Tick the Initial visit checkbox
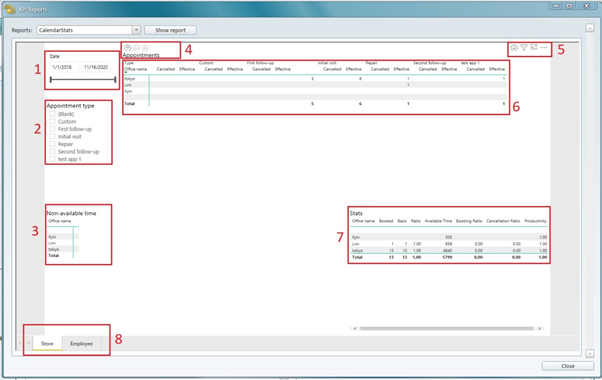The image size is (602, 380). pyautogui.click(x=53, y=136)
